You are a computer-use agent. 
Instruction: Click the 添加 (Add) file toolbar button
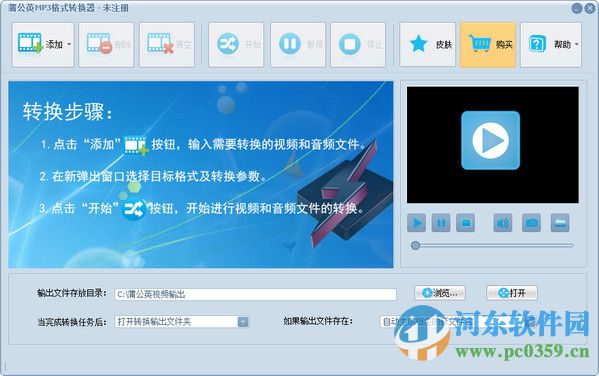[43, 45]
